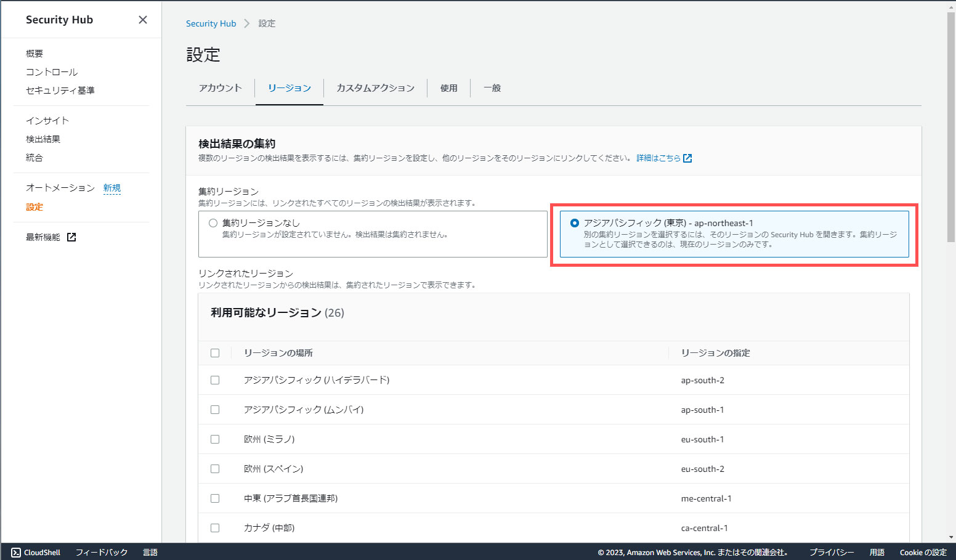Switch to the 使用 tab
This screenshot has height=560, width=956.
pos(448,88)
